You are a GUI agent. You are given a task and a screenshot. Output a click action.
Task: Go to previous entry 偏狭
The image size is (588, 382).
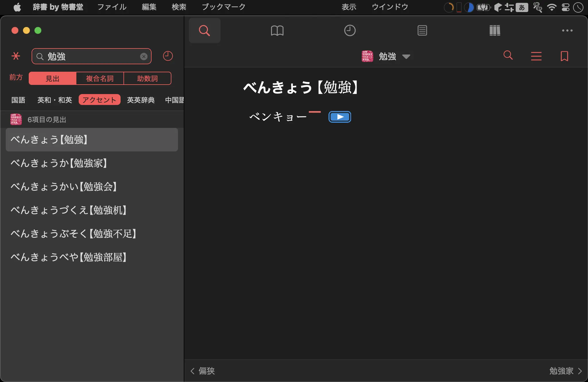pyautogui.click(x=203, y=371)
